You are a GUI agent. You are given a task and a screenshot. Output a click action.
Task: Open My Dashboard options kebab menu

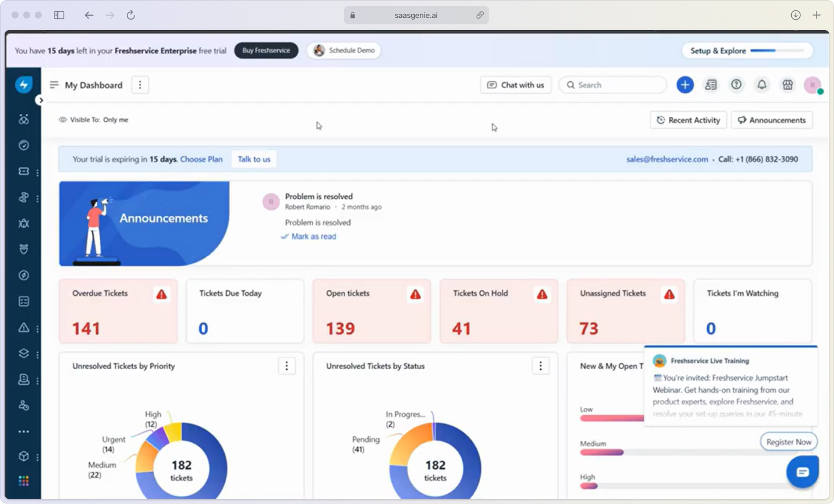(140, 85)
